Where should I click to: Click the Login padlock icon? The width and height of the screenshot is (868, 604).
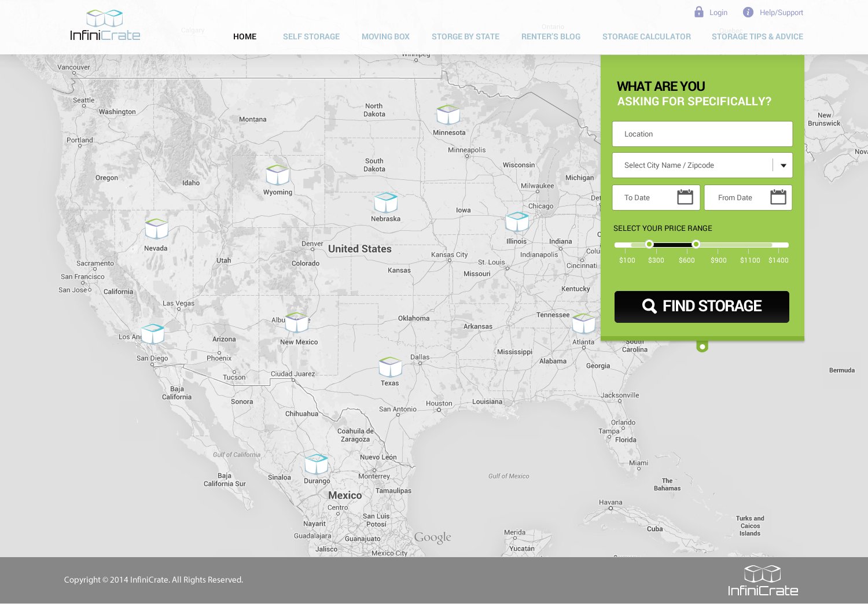[699, 12]
